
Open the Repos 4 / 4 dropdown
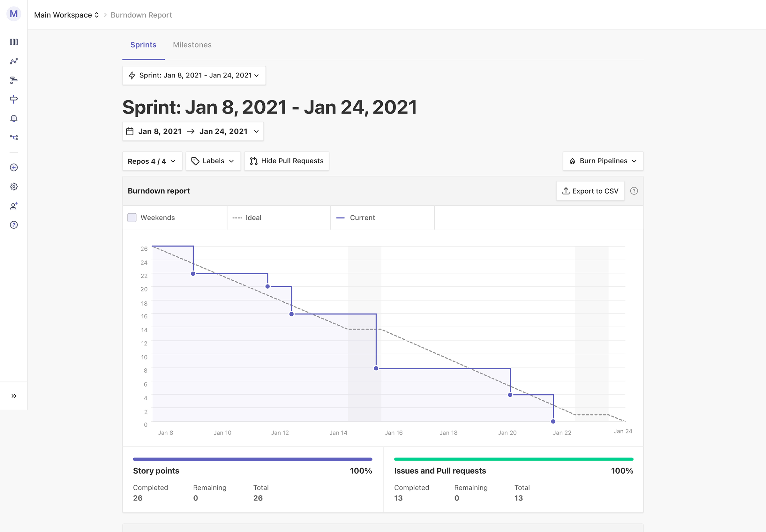(152, 161)
